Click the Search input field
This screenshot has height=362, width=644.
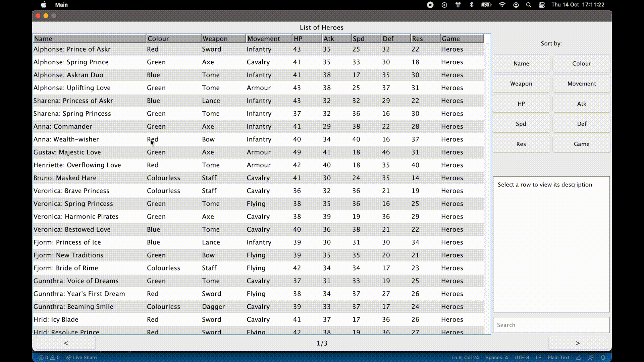551,325
